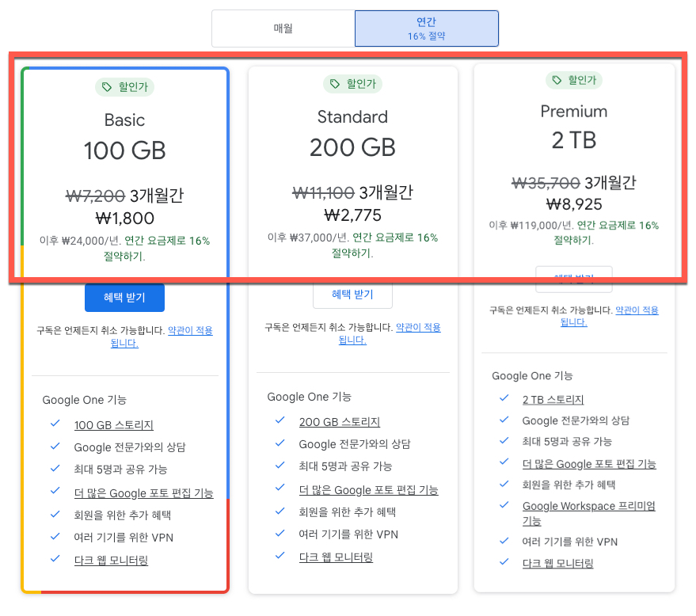Image resolution: width=696 pixels, height=616 pixels.
Task: Open 다크 웹 모니터링 link in Standard card
Action: (x=336, y=557)
